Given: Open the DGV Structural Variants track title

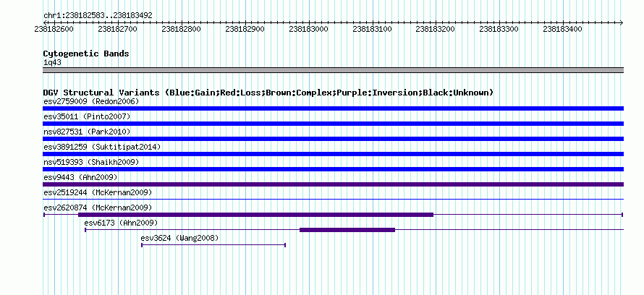Looking at the screenshot, I should pyautogui.click(x=268, y=93).
